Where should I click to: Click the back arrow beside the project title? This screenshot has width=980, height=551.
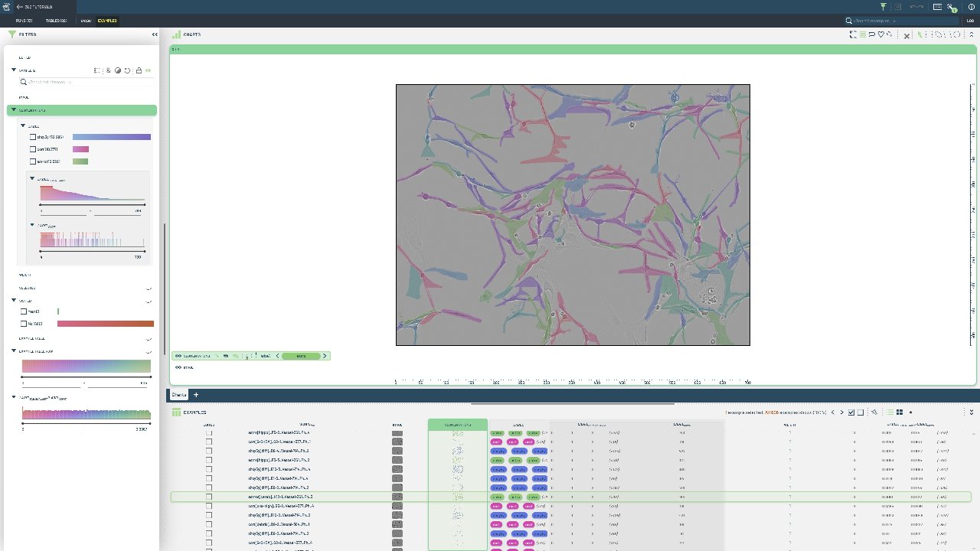19,7
